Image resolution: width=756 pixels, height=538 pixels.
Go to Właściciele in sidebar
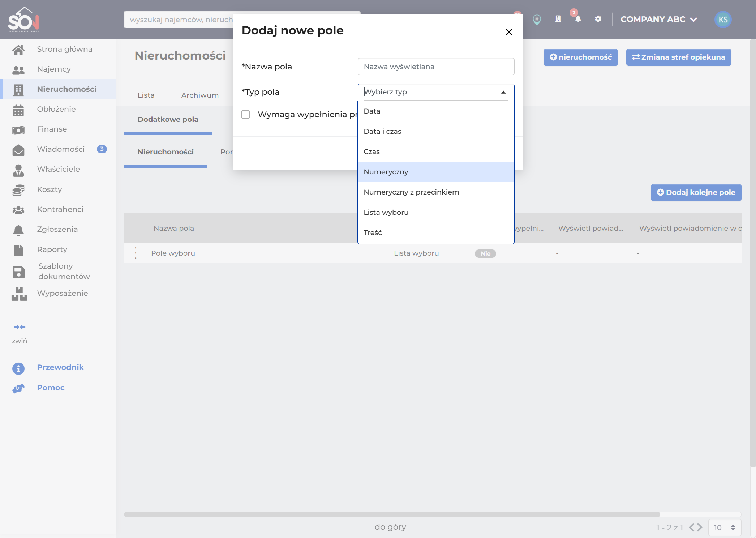(58, 169)
